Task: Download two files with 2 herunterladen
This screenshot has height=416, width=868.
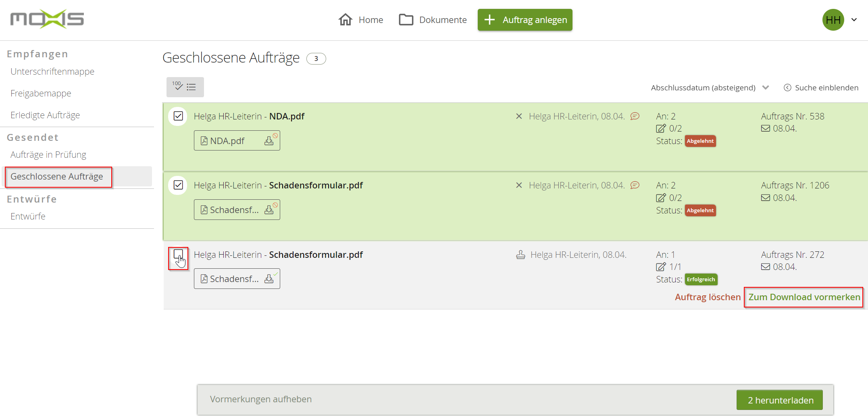Action: click(x=780, y=399)
